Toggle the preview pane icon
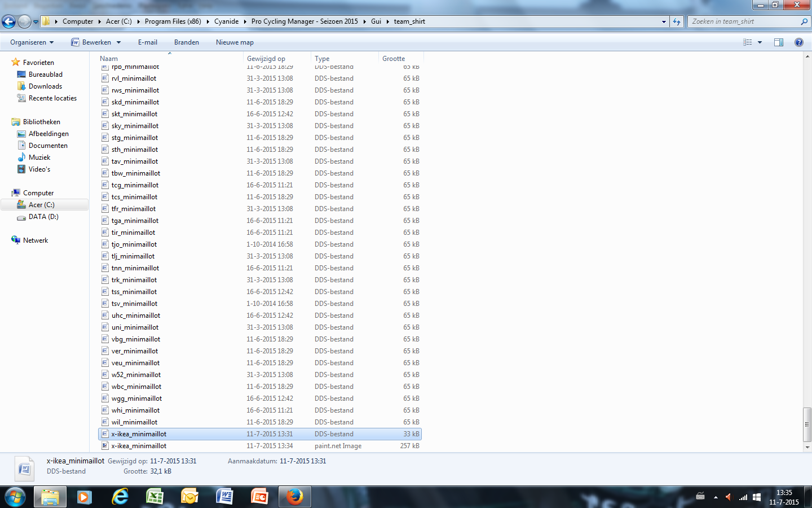 pos(779,42)
